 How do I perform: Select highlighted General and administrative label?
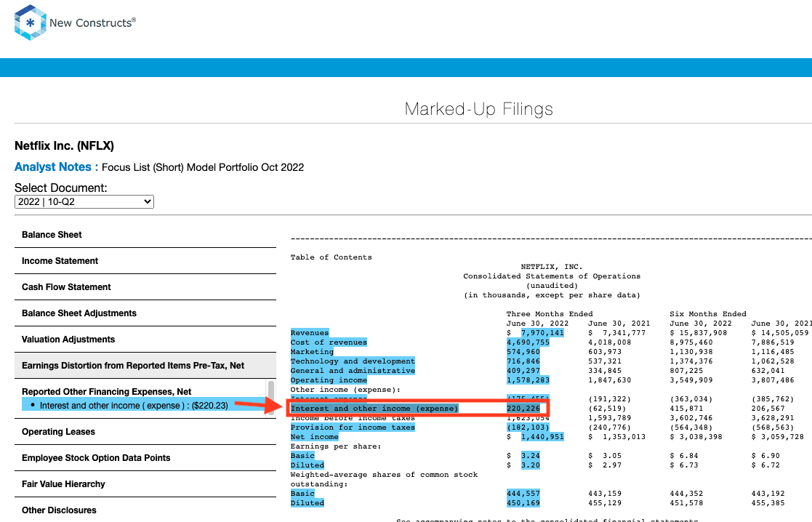click(353, 371)
